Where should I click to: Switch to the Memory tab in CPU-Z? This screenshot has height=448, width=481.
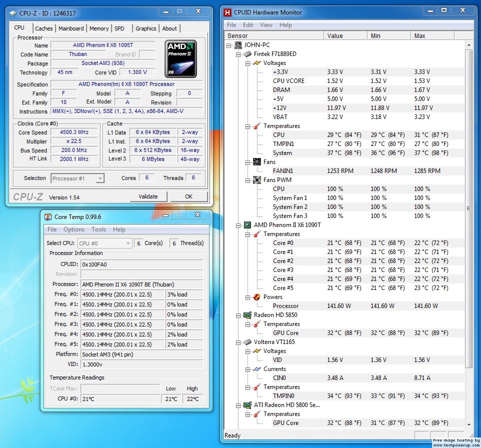(x=99, y=28)
